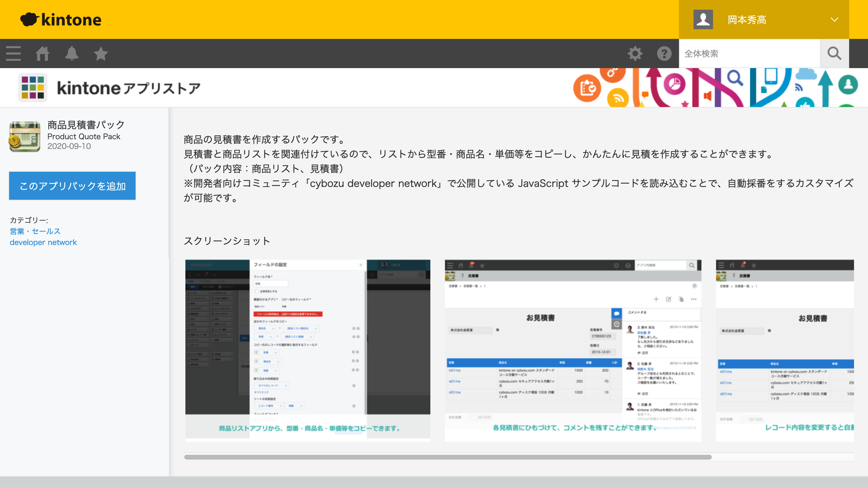
Task: Open the 営業・セールス category link
Action: pos(35,231)
